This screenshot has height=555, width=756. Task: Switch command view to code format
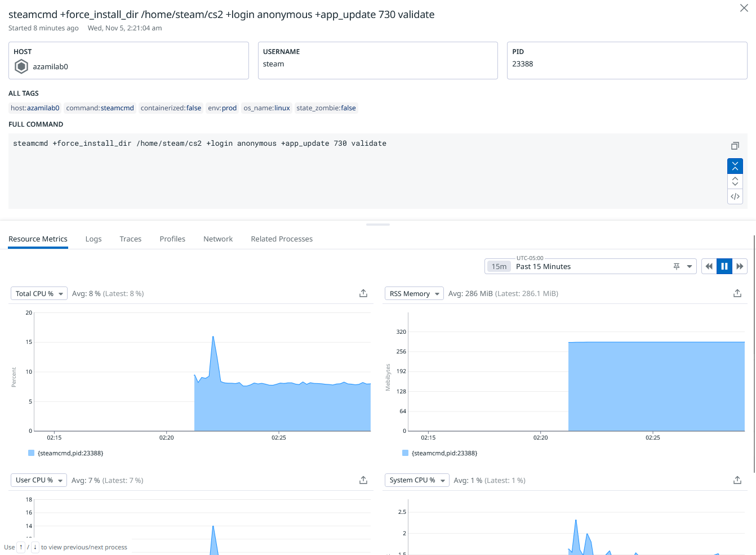pyautogui.click(x=735, y=196)
